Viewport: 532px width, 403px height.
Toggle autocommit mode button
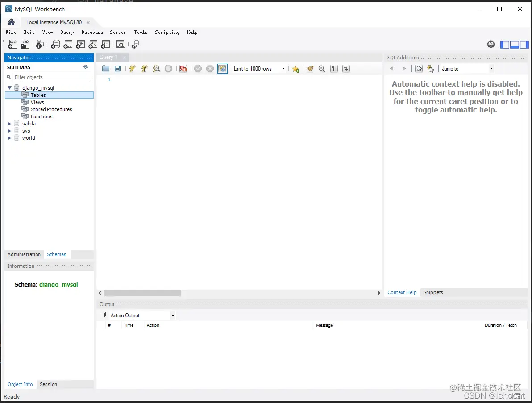coord(222,69)
